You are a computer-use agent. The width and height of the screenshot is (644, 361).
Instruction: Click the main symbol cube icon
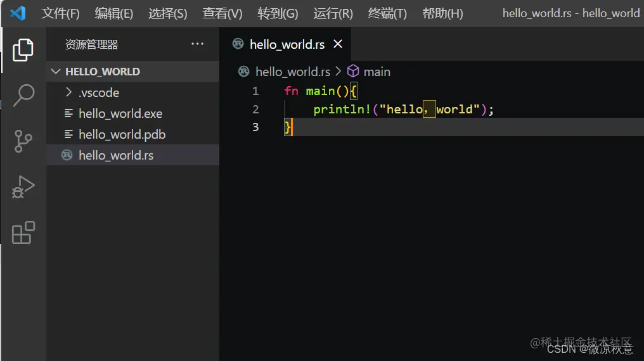(x=353, y=72)
